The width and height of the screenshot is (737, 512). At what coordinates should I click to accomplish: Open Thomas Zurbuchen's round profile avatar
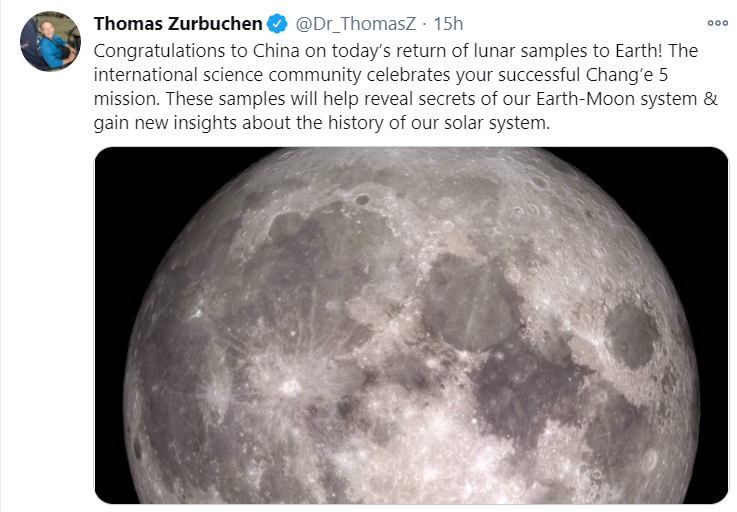point(50,41)
